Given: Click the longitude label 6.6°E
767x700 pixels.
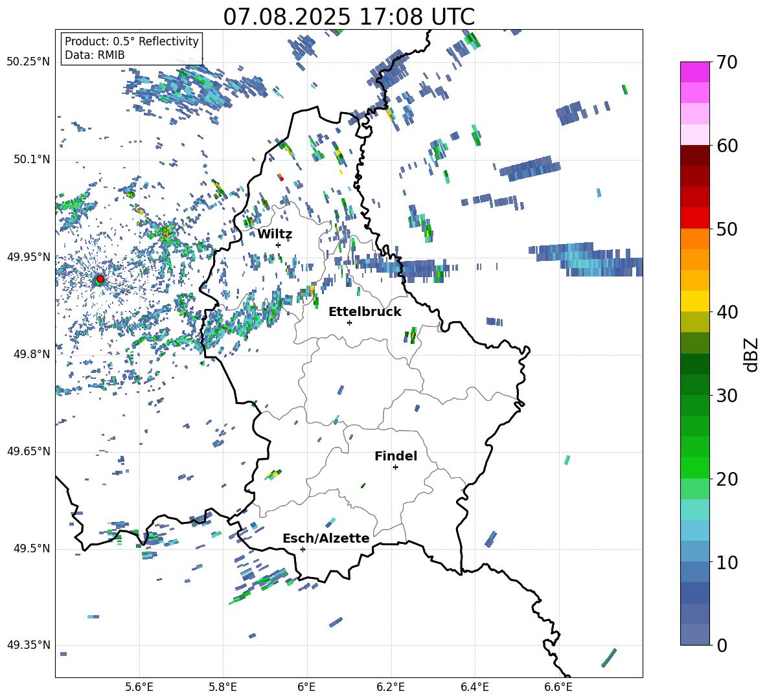Looking at the screenshot, I should [x=558, y=687].
